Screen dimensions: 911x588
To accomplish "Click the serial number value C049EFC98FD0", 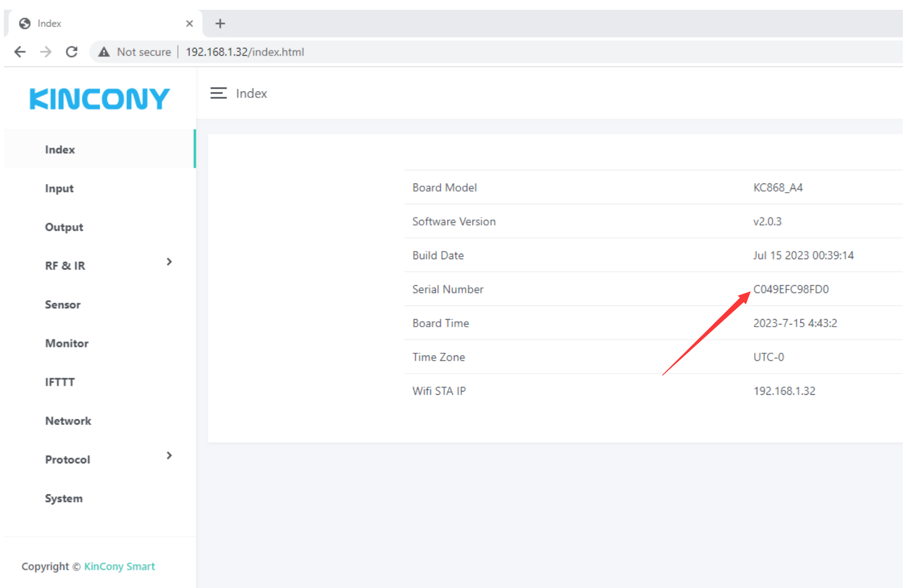I will (791, 289).
